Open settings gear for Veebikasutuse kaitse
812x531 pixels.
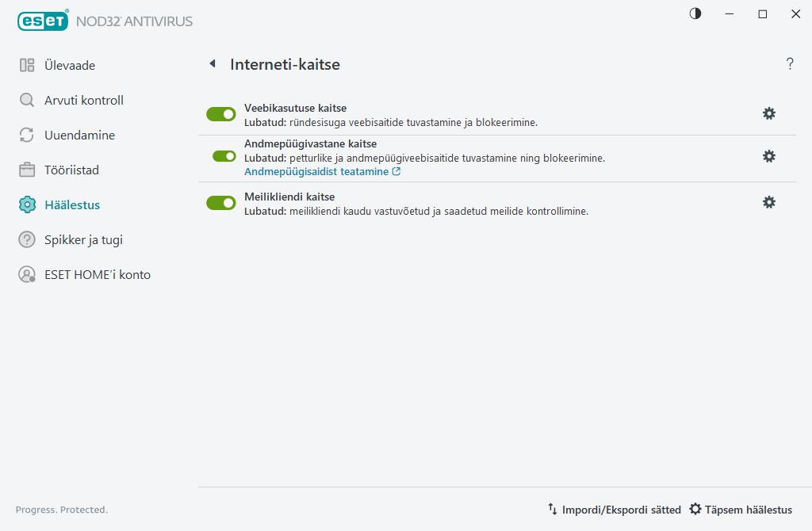768,113
